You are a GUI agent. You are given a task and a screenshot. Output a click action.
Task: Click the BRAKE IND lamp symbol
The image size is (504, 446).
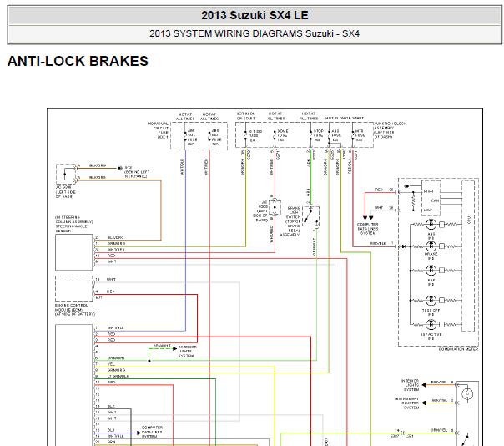tap(431, 246)
